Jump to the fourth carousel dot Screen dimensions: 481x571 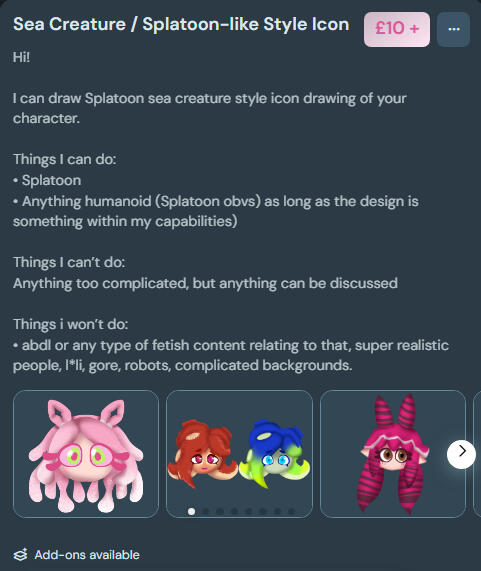[234, 511]
